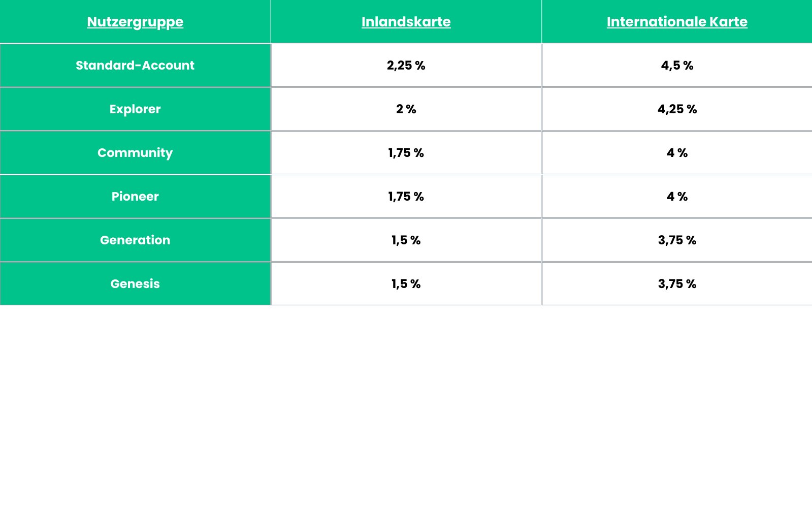Click the Community row label
Viewport: 812px width, 508px height.
click(135, 153)
